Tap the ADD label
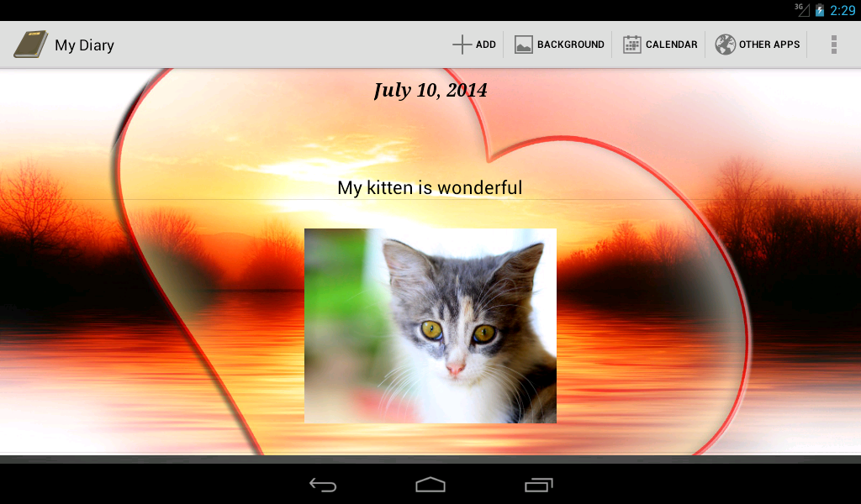This screenshot has width=861, height=504. (485, 45)
